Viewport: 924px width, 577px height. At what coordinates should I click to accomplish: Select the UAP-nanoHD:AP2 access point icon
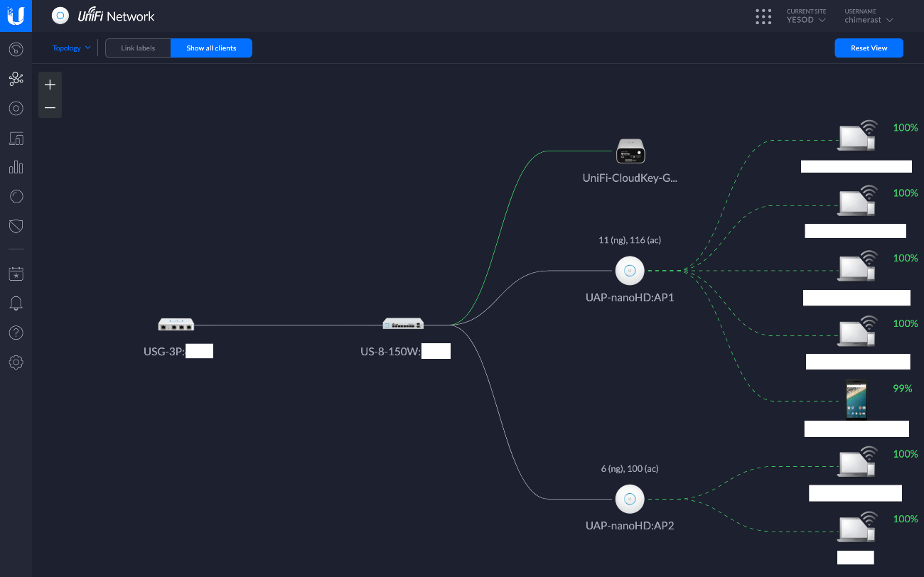click(630, 499)
